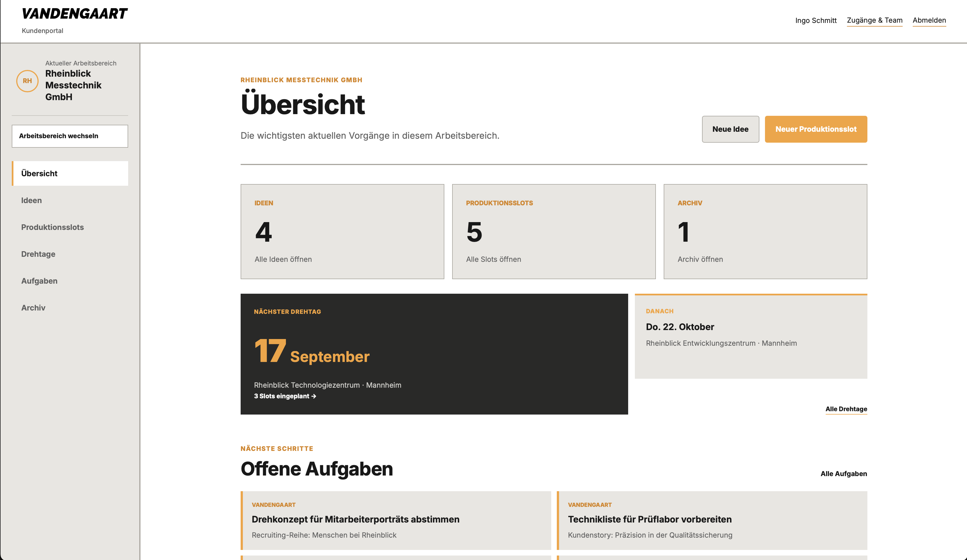The height and width of the screenshot is (560, 967).
Task: Open the Produktionsslots card showing 5
Action: (554, 232)
